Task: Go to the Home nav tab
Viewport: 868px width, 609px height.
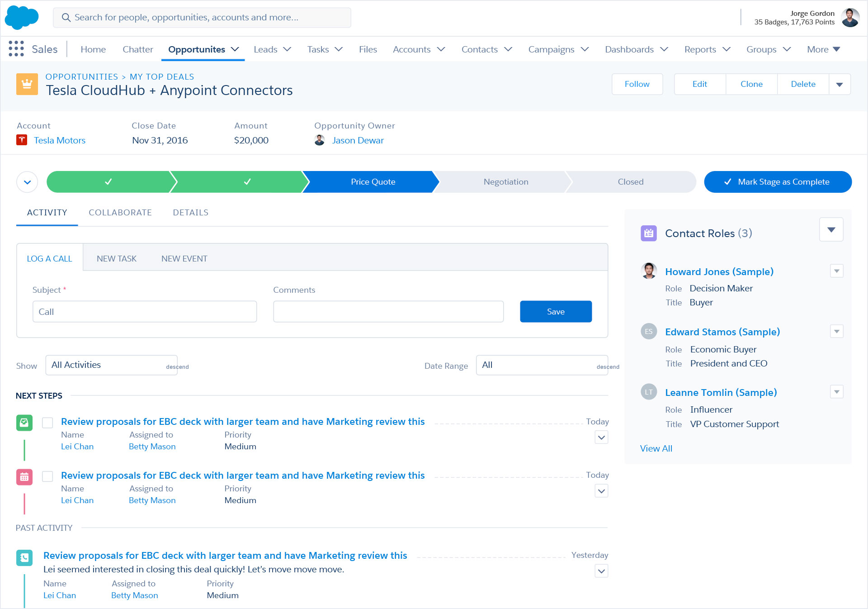Action: tap(93, 49)
